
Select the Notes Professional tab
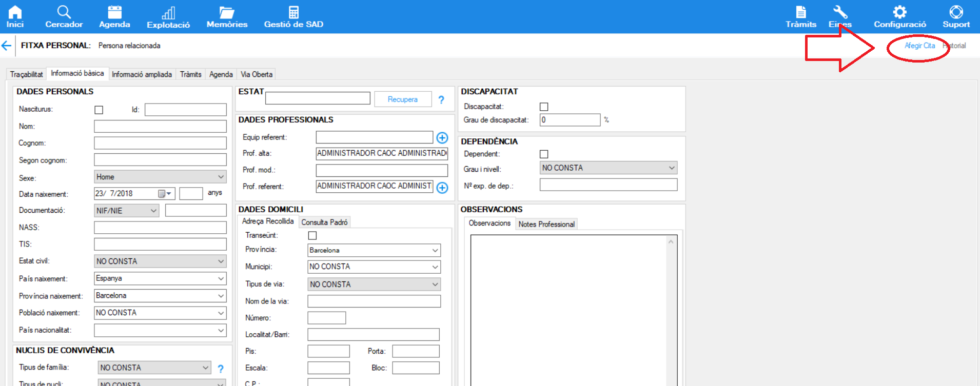point(546,224)
